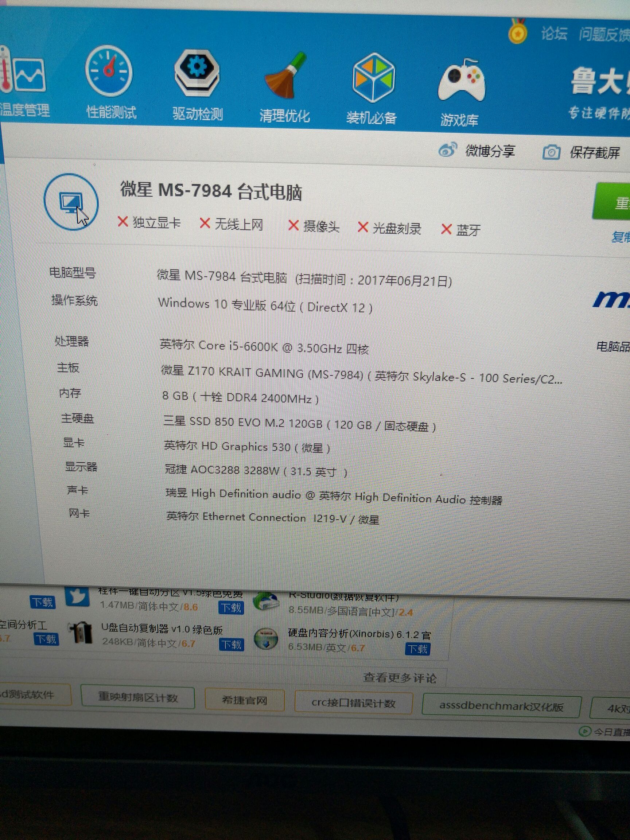Click 三星 SSD 850 EVO value
The image size is (630, 840).
point(300,424)
